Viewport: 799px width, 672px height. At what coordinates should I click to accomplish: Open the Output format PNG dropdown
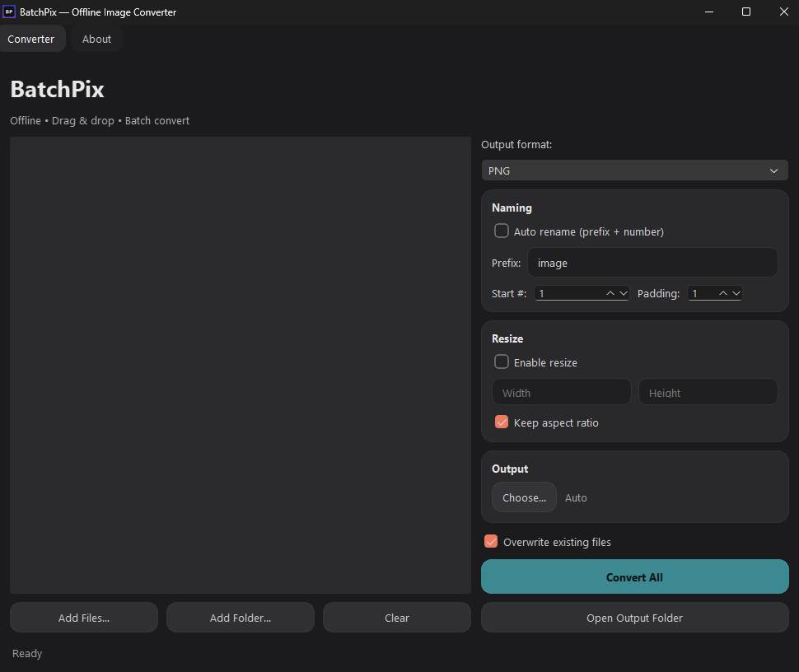coord(634,170)
